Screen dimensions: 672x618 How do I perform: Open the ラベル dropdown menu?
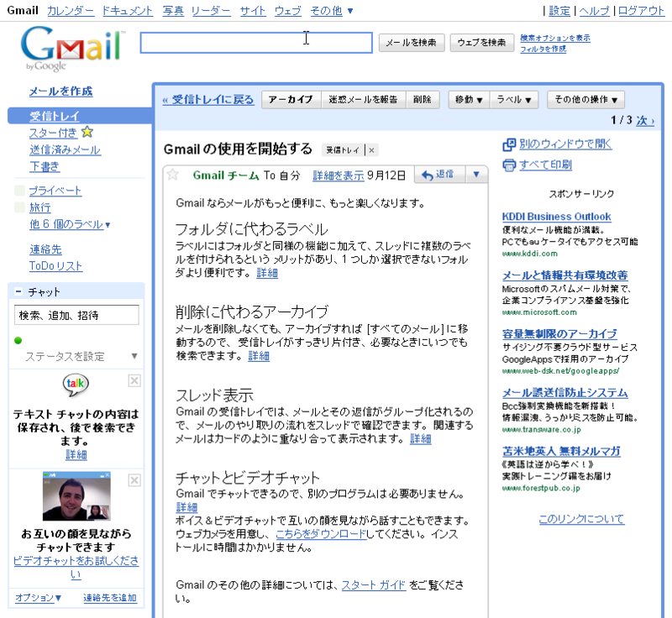514,100
